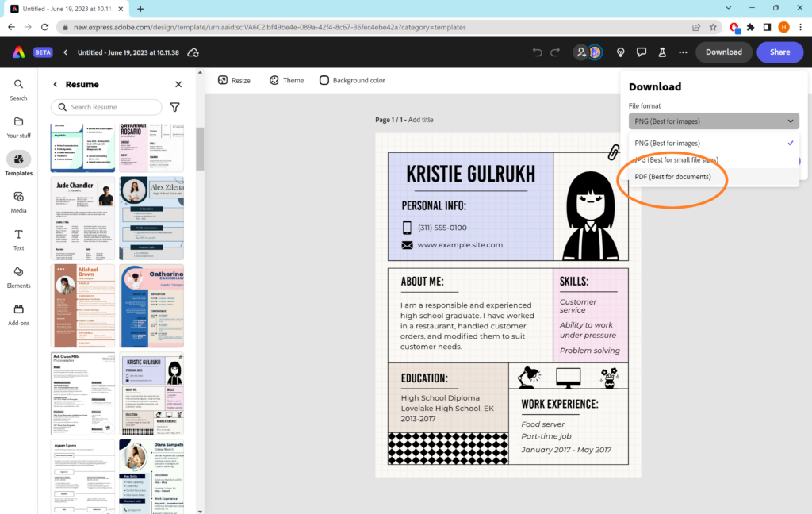Select the Jude Chandler resume template
Image resolution: width=812 pixels, height=514 pixels.
tap(82, 218)
